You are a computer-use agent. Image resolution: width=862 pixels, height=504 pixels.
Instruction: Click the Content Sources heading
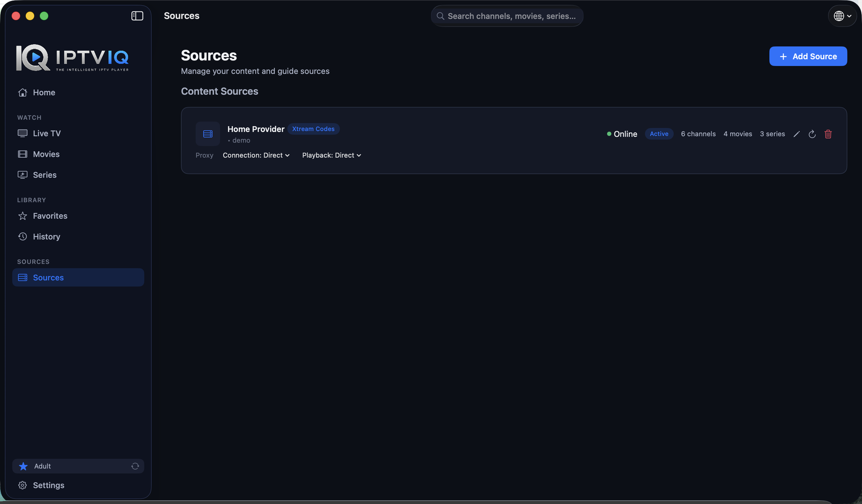pos(219,91)
